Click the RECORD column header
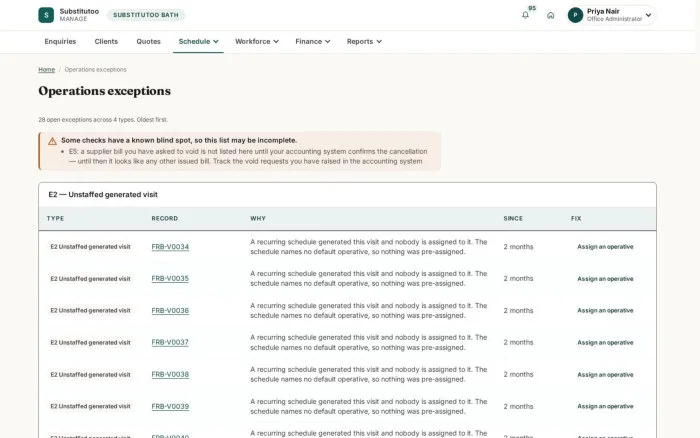The width and height of the screenshot is (700, 438). 165,218
